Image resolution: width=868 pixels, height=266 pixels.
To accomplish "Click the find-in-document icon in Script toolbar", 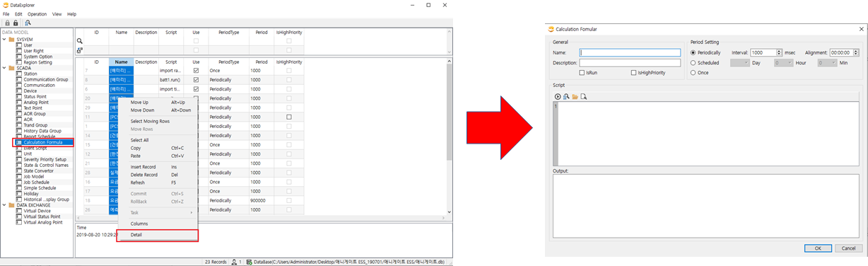I will (584, 97).
